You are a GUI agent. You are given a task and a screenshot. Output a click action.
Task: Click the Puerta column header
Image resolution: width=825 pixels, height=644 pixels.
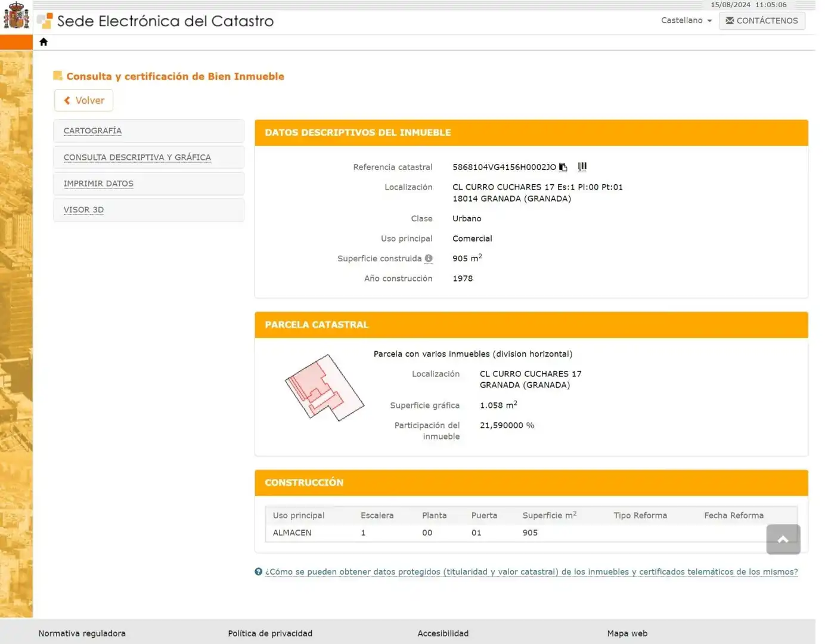pyautogui.click(x=484, y=515)
